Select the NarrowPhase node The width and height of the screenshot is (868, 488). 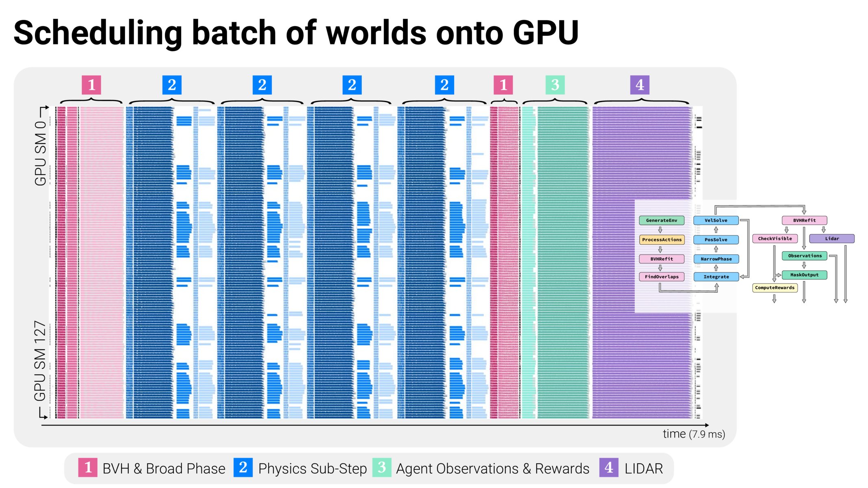[x=716, y=259]
